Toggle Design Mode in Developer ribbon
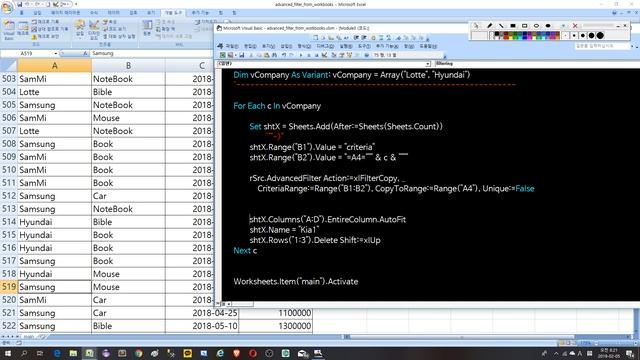 point(94,29)
